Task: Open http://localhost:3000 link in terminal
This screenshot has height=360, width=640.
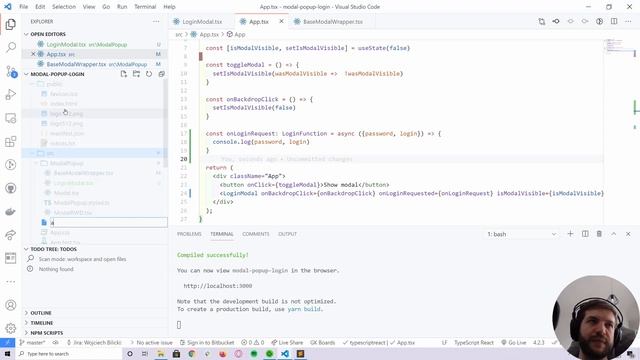Action: click(x=218, y=286)
